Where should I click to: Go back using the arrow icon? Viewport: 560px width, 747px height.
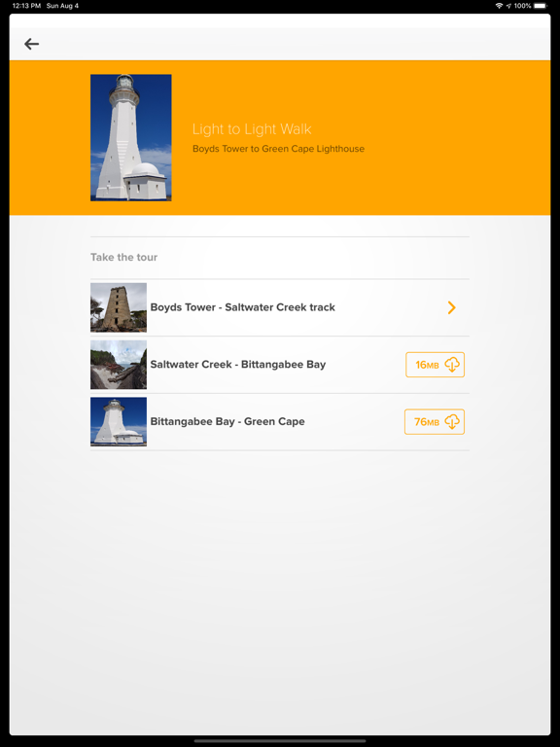(x=31, y=44)
